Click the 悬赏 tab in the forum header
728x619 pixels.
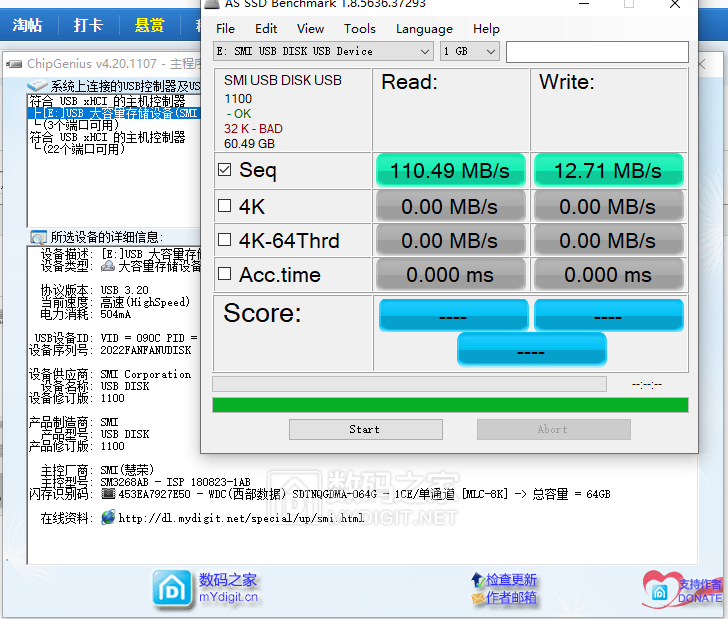(x=149, y=25)
